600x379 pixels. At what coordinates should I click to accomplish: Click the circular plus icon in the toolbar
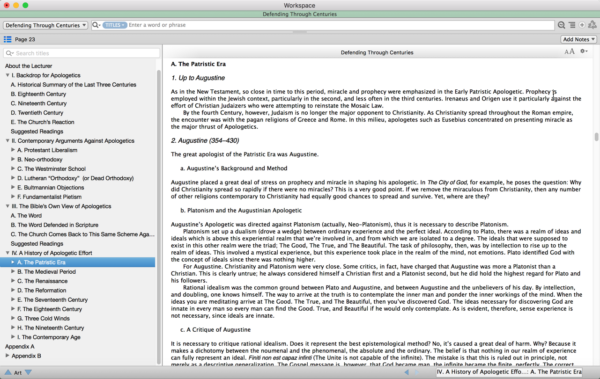click(x=582, y=25)
